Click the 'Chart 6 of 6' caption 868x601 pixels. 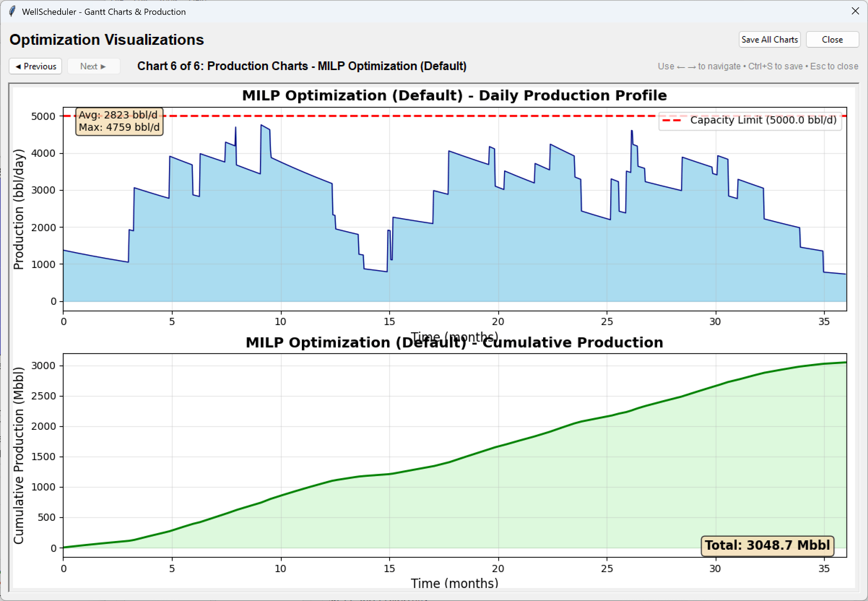point(301,66)
